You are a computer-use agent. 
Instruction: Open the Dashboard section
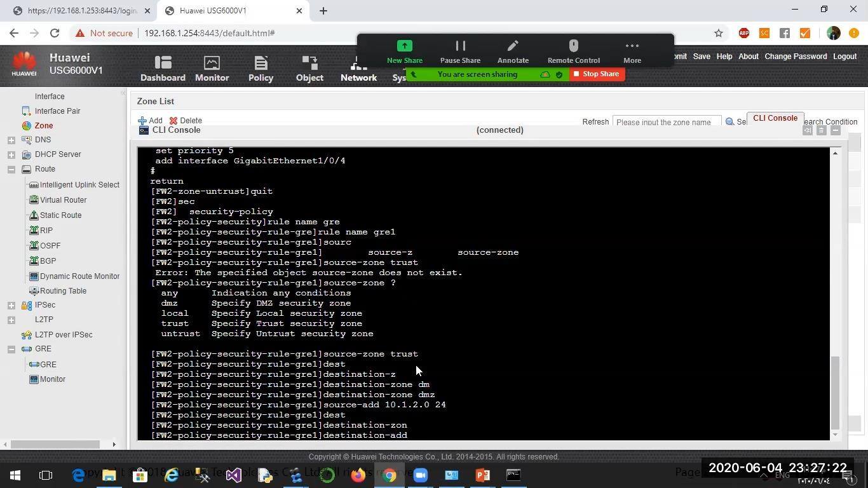point(163,69)
